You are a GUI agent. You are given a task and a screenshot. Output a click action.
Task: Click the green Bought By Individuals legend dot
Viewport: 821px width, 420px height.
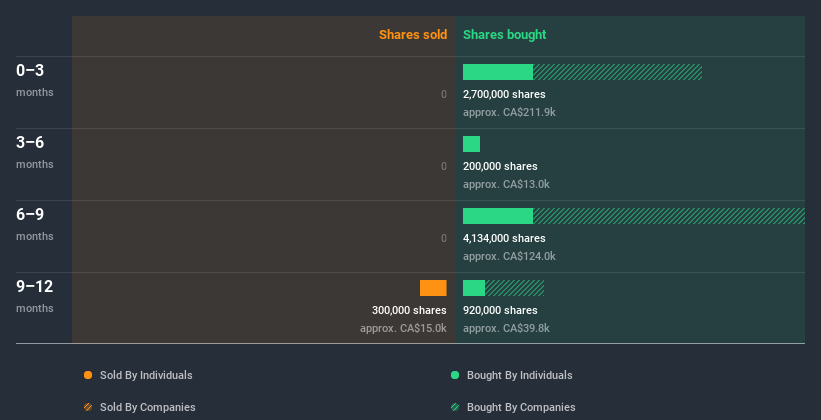[x=455, y=375]
